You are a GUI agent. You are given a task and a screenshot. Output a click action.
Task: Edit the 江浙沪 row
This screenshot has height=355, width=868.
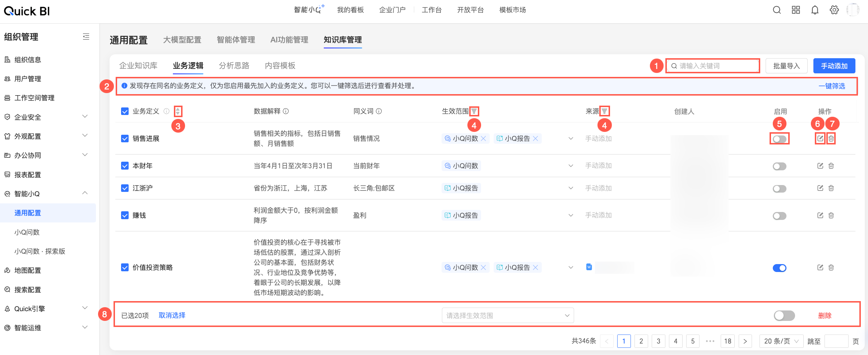tap(820, 188)
